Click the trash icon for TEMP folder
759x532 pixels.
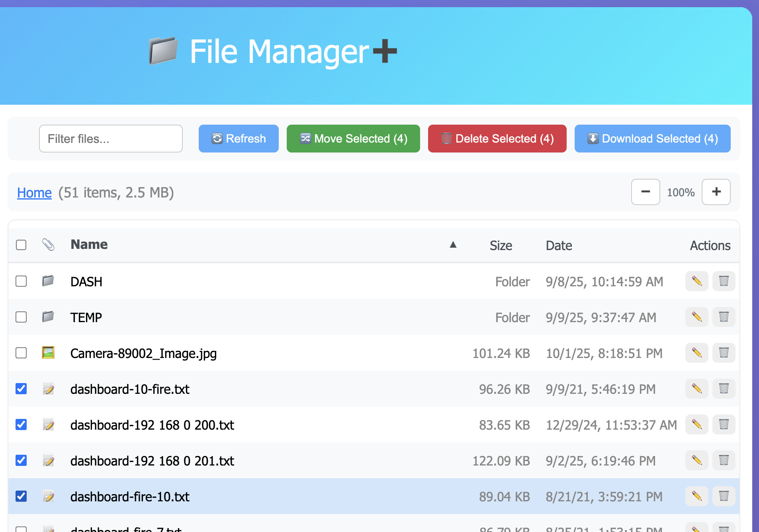pyautogui.click(x=724, y=317)
